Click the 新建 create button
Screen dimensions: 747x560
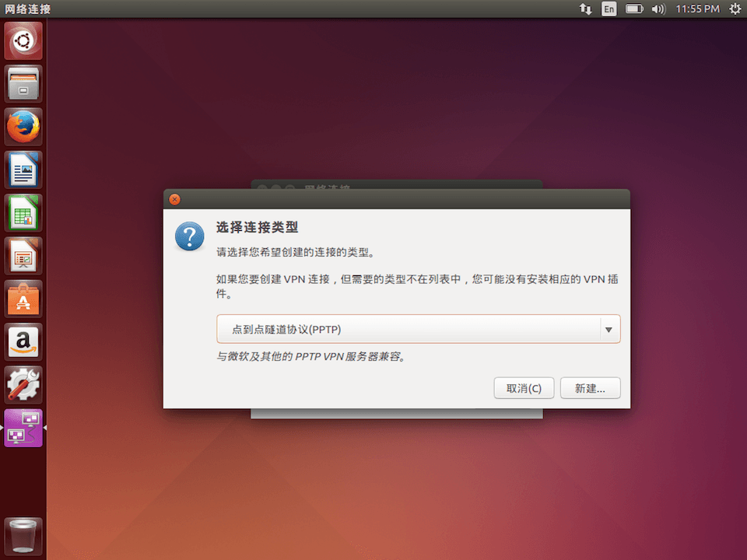590,387
